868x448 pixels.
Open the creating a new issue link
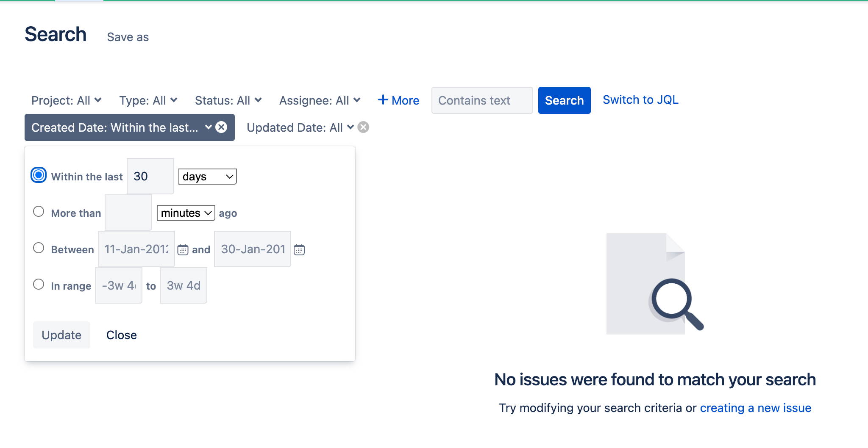point(755,408)
